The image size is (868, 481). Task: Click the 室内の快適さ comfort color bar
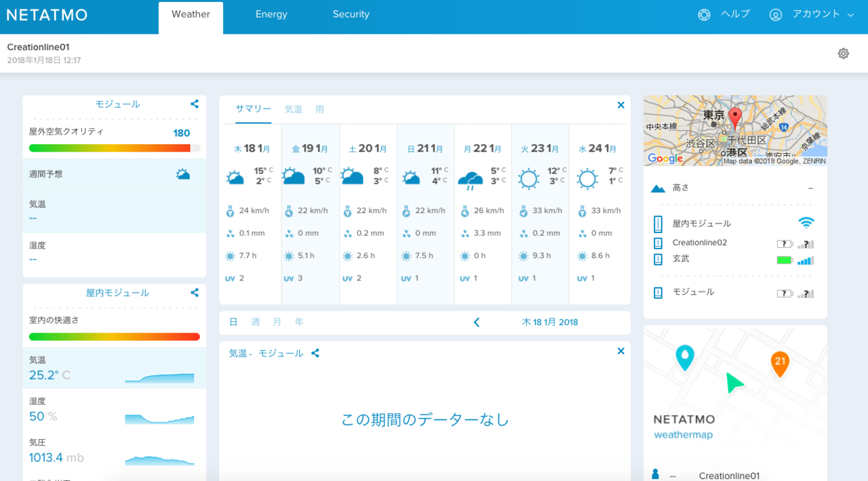click(114, 337)
